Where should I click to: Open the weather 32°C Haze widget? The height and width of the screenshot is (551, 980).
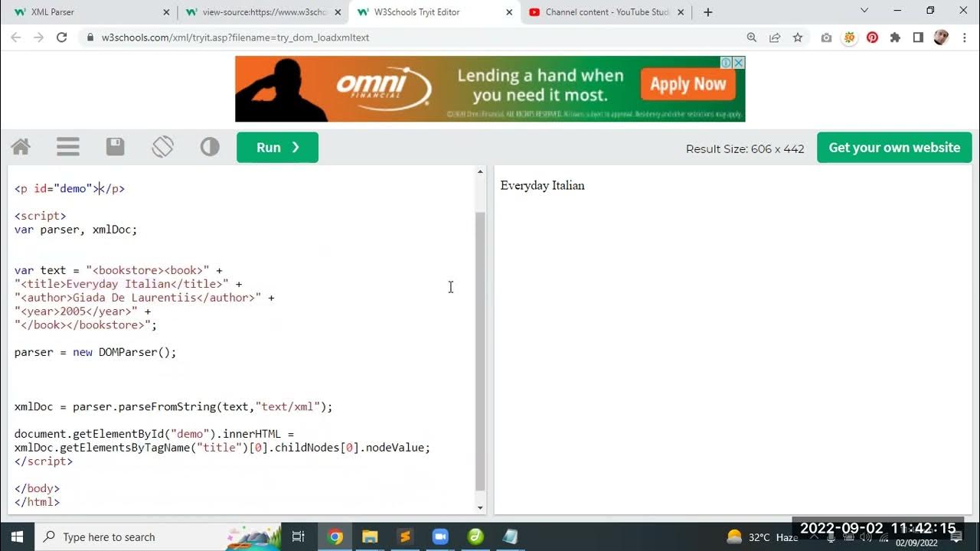click(x=763, y=537)
